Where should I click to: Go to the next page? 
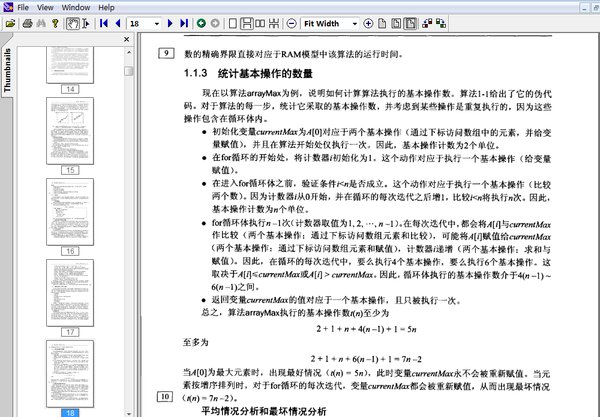(170, 24)
